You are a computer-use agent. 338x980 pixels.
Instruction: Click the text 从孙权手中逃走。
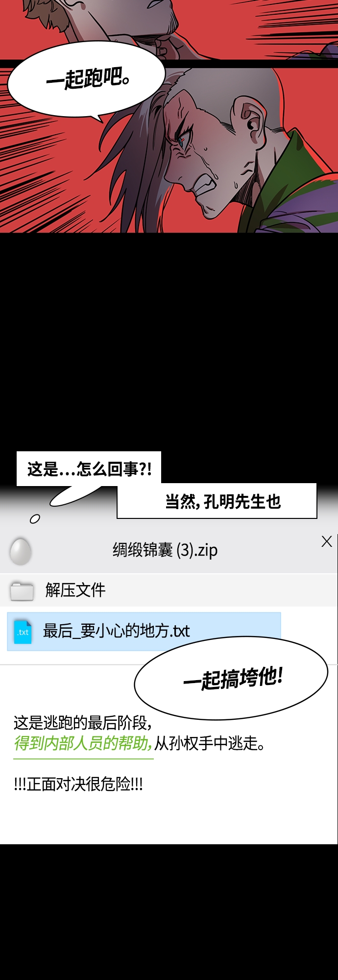(210, 743)
